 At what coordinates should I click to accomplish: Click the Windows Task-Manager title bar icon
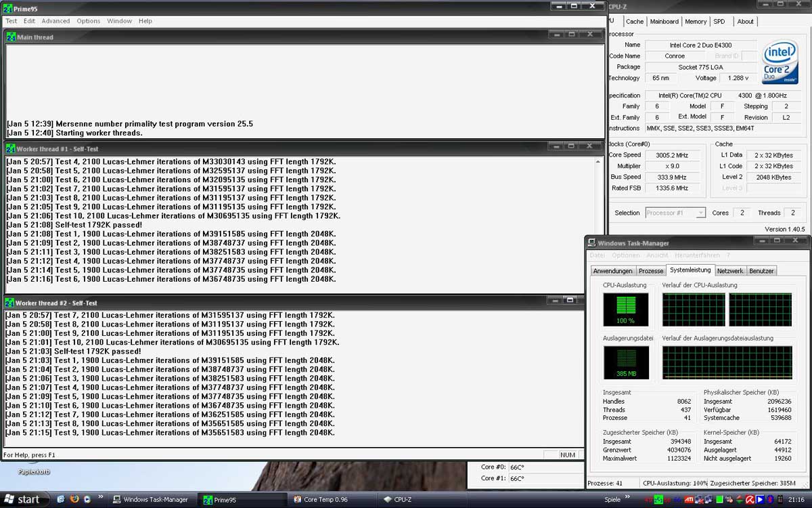pyautogui.click(x=592, y=243)
